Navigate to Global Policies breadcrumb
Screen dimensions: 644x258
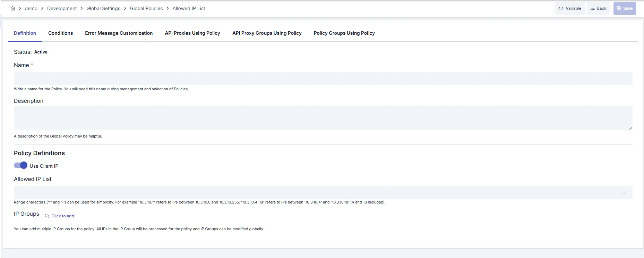146,8
